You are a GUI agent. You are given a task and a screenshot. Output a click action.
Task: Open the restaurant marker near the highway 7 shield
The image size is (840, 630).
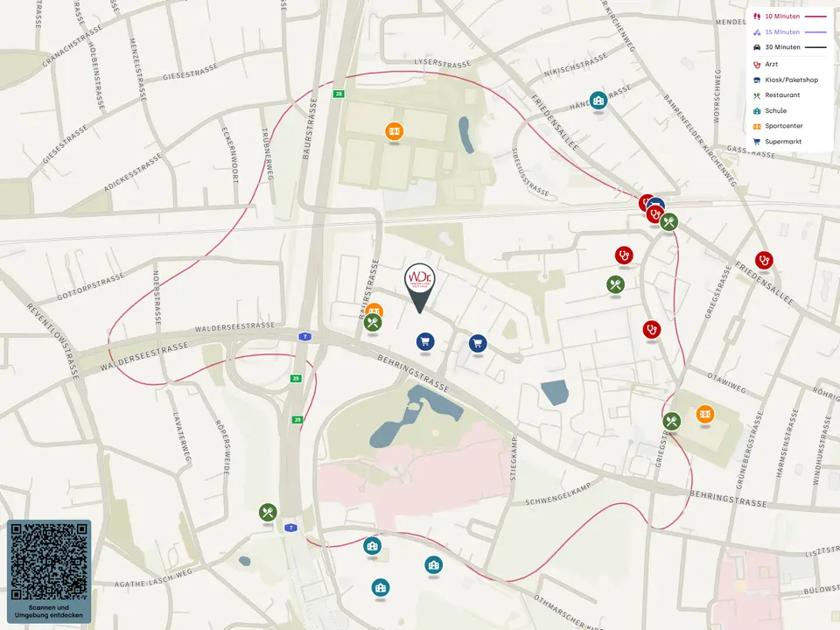pos(268,513)
